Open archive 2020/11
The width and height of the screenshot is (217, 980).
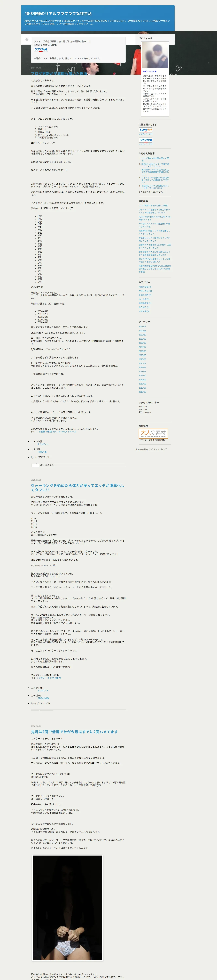[x=142, y=331]
